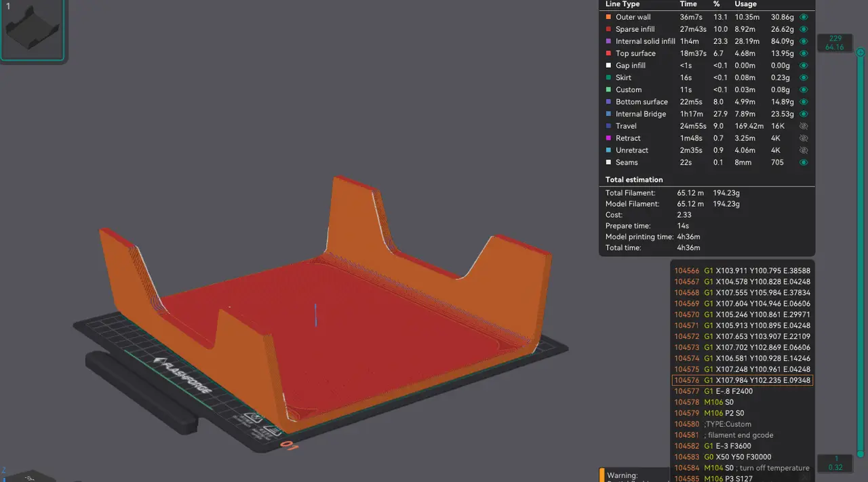
Task: Click the Total time row label
Action: pos(623,247)
